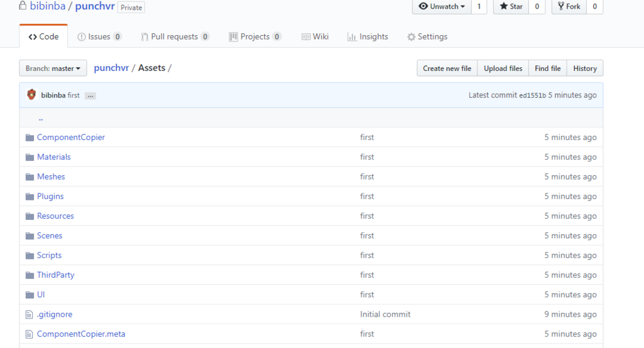Open the Scripts folder
644x348 pixels.
[49, 256]
